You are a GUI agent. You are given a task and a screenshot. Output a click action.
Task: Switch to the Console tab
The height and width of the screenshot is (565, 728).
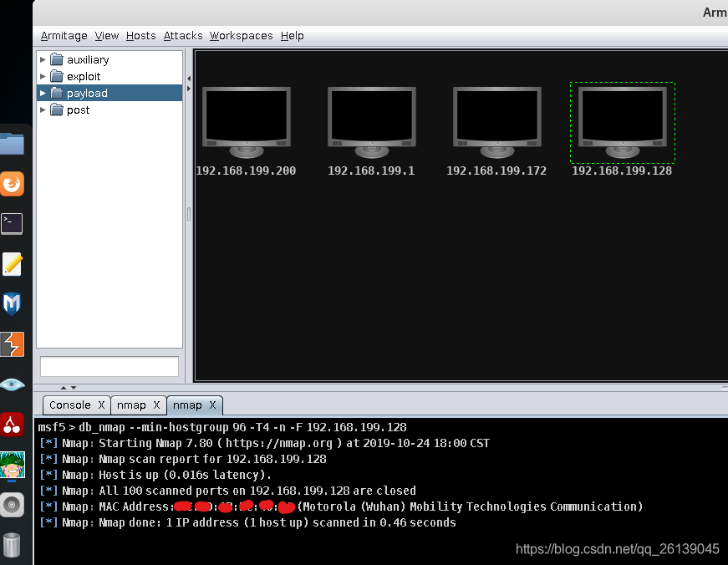point(70,405)
